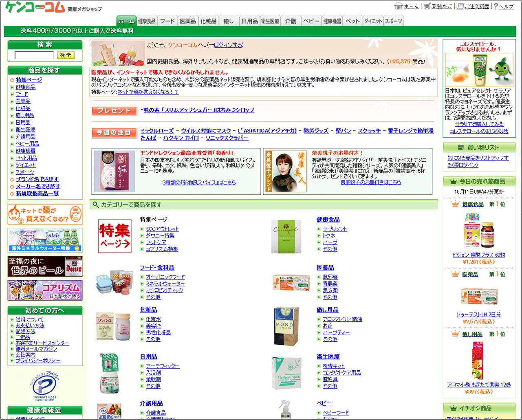Image resolution: width=522 pixels, height=420 pixels.
Task: Open the コアリズム banner
Action: 45,290
